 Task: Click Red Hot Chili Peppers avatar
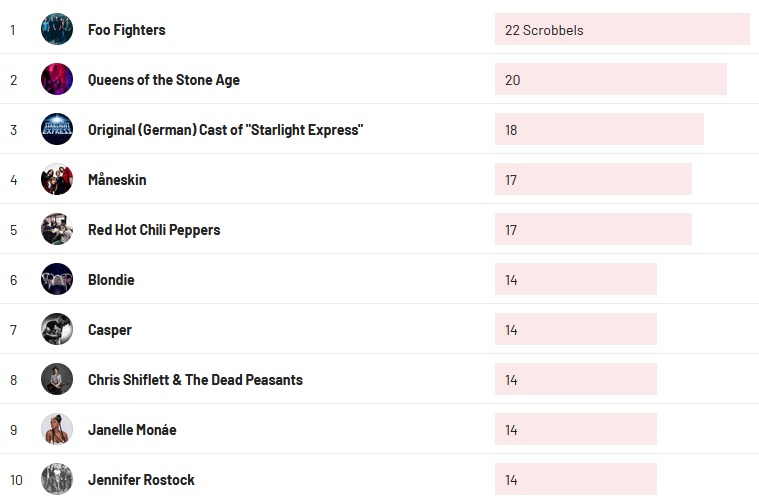coord(57,229)
